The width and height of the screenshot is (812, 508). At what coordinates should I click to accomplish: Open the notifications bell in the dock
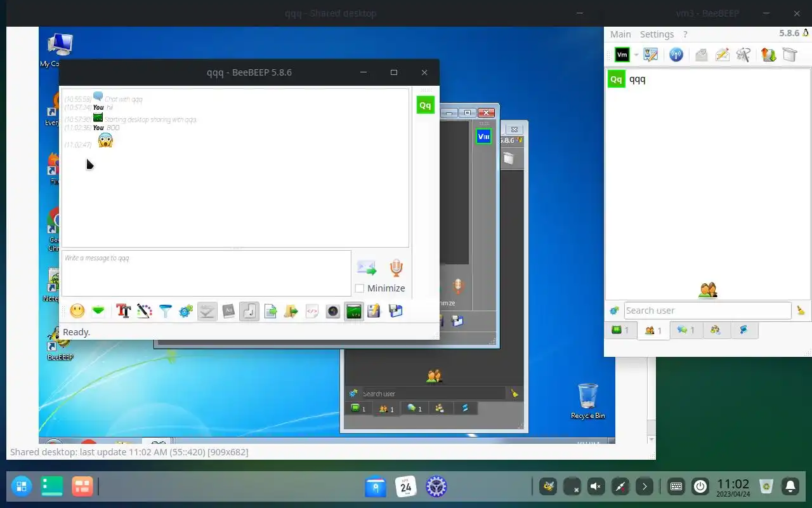(790, 487)
